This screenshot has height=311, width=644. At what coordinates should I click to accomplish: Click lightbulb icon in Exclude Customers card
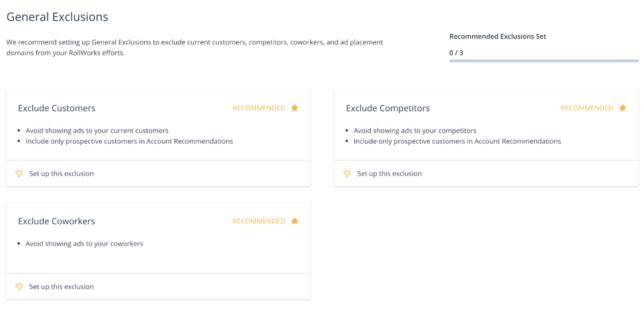pos(19,173)
